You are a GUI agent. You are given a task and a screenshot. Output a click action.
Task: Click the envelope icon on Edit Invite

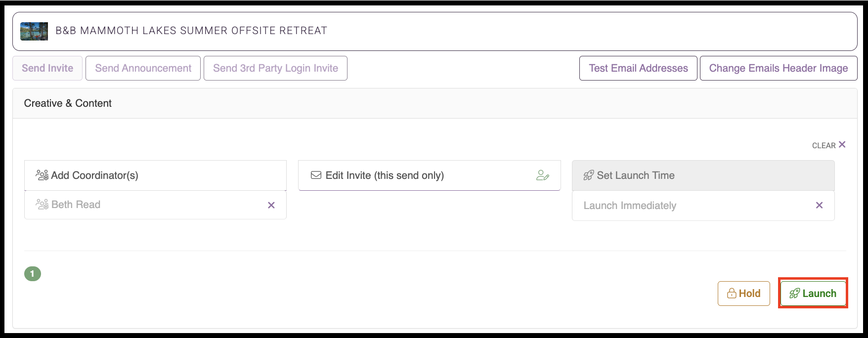(316, 175)
